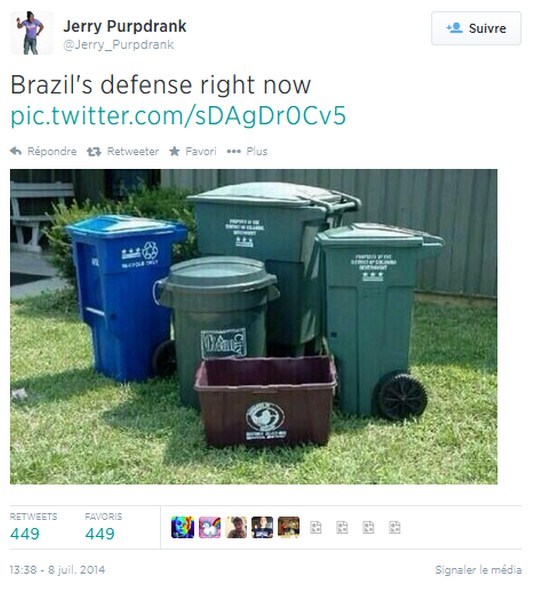Image resolution: width=540 pixels, height=598 pixels.
Task: Click the reply arrow icon
Action: click(16, 151)
